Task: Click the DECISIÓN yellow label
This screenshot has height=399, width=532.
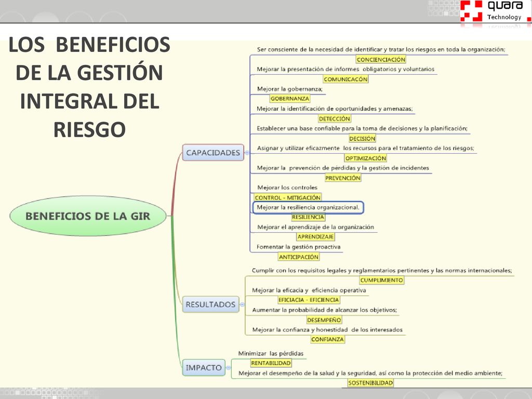Action: tap(362, 138)
